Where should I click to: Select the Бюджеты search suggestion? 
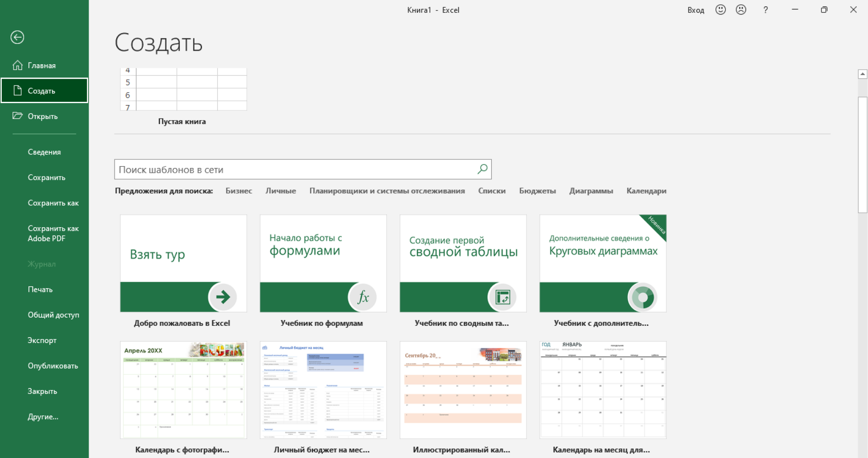pyautogui.click(x=537, y=191)
